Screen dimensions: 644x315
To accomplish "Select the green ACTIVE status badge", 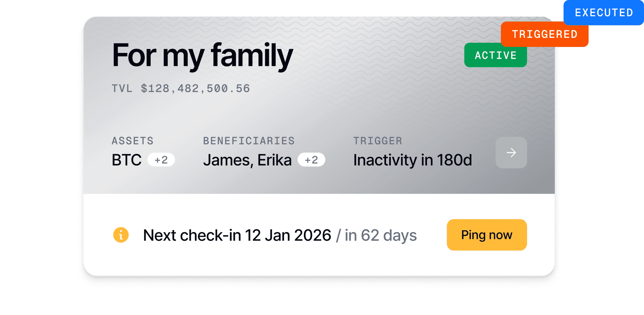I will [x=495, y=56].
